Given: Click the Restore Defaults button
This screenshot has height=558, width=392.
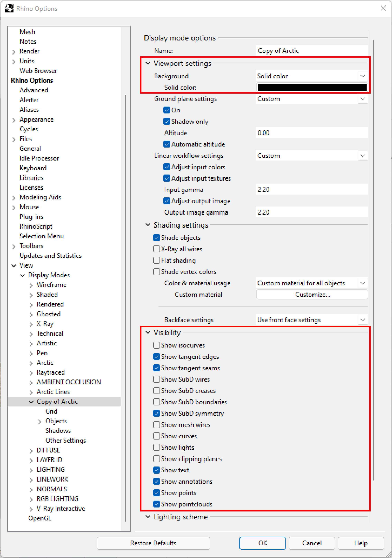Looking at the screenshot, I should click(x=153, y=543).
